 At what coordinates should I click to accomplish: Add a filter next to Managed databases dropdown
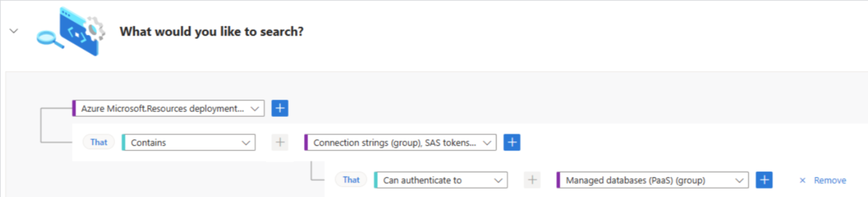[764, 180]
